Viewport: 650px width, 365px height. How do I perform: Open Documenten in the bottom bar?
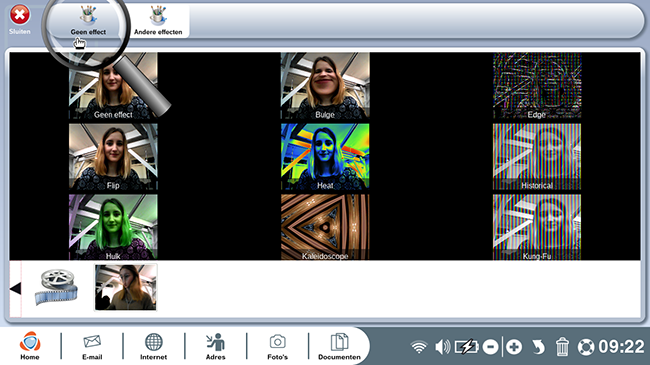click(340, 347)
